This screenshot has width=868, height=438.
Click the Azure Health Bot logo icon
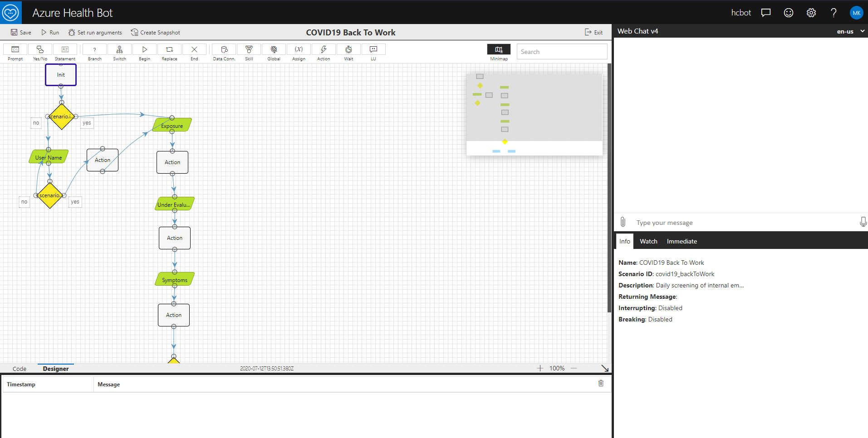(x=11, y=12)
